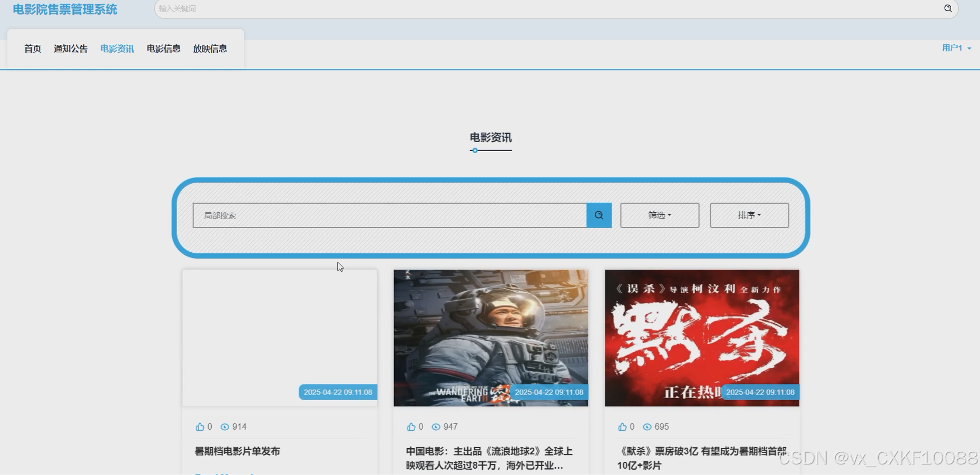Like the 流浪地球2 article via thumbs-up icon

411,427
